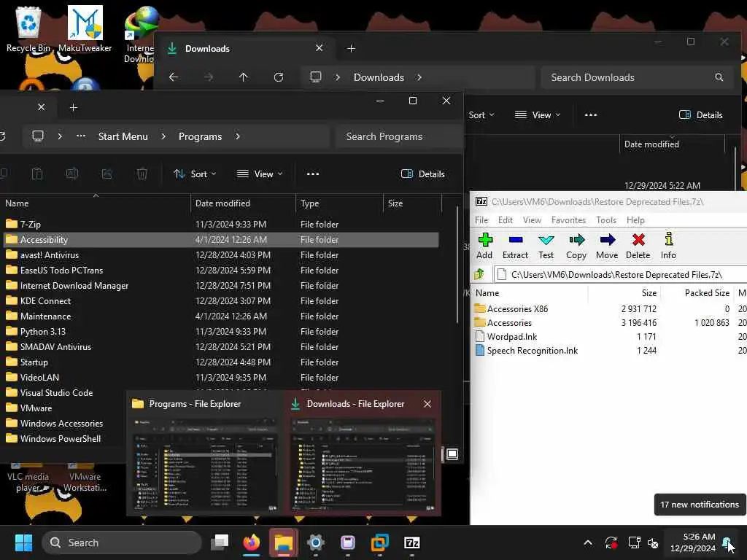
Task: Open the View menu in 7-Zip
Action: click(532, 220)
